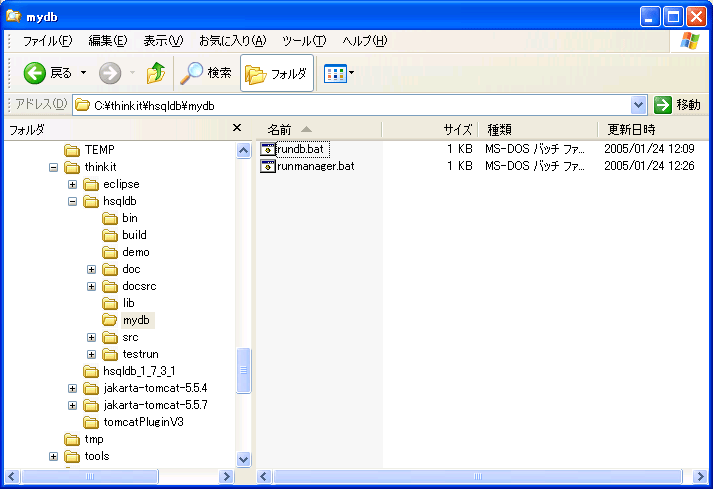Select the hsqldb_1_7_3_1 folder icon
The width and height of the screenshot is (713, 489).
(91, 372)
